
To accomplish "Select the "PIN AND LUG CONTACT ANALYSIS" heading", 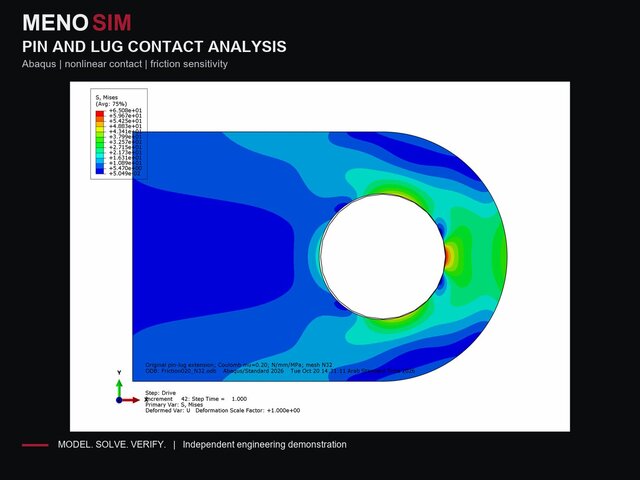I will (x=154, y=47).
